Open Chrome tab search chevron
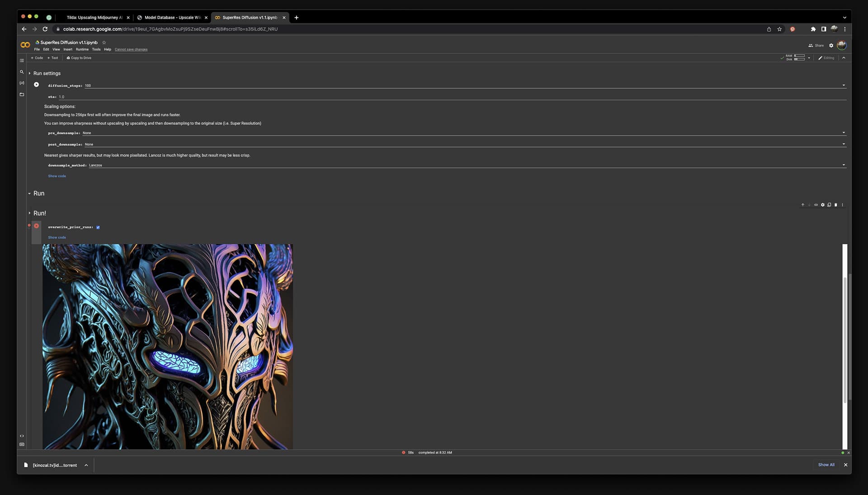 (844, 18)
